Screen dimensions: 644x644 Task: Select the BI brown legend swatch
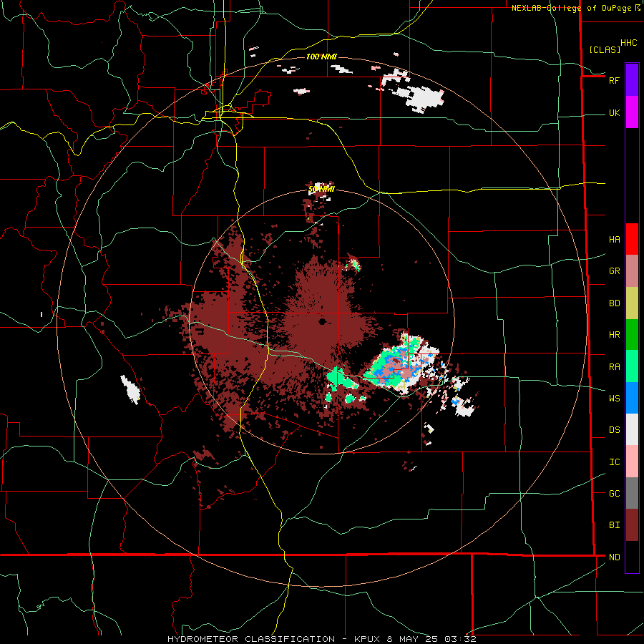tap(632, 525)
